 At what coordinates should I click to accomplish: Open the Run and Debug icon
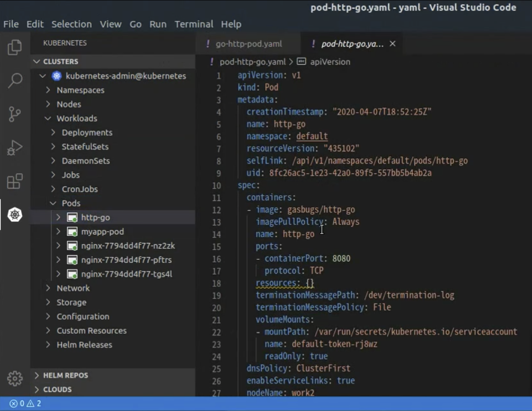pyautogui.click(x=15, y=148)
